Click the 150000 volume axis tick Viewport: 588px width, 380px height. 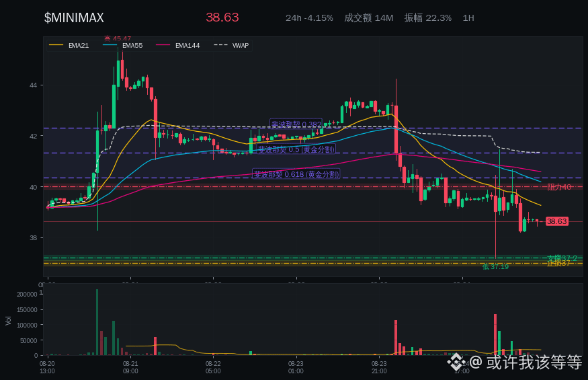point(27,310)
